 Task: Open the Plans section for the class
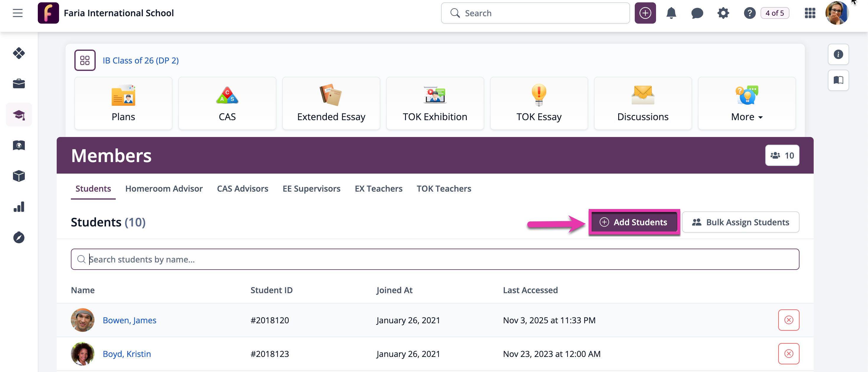pos(123,103)
